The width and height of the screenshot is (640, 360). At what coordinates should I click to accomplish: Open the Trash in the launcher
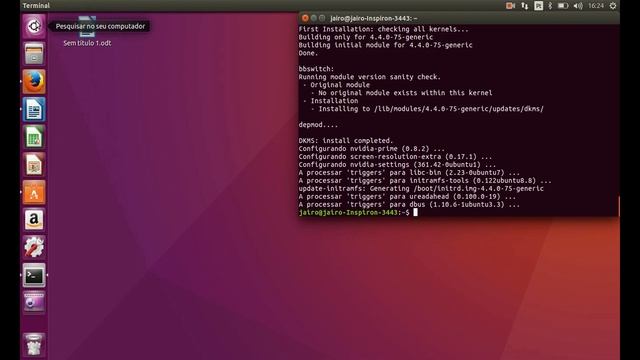pyautogui.click(x=34, y=345)
